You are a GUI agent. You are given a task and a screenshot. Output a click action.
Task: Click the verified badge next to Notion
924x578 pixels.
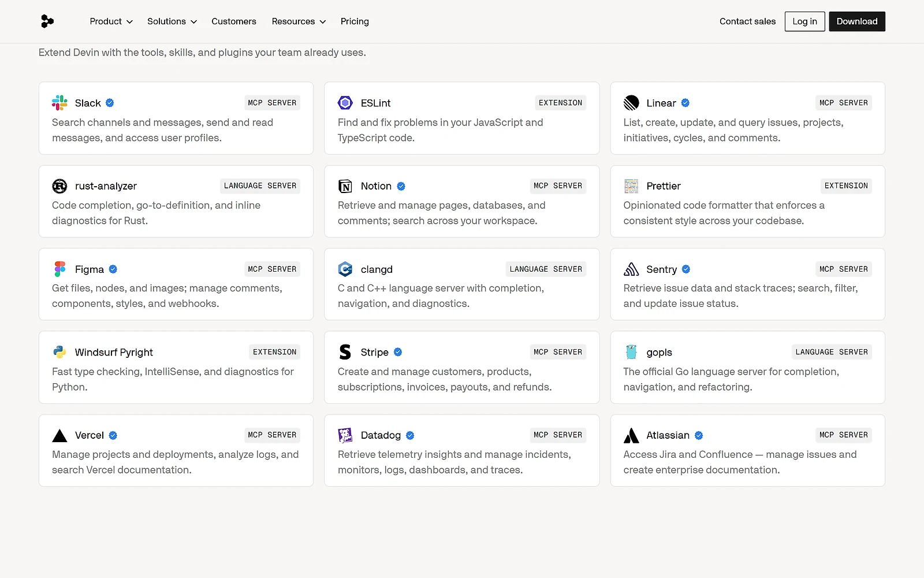click(x=401, y=186)
